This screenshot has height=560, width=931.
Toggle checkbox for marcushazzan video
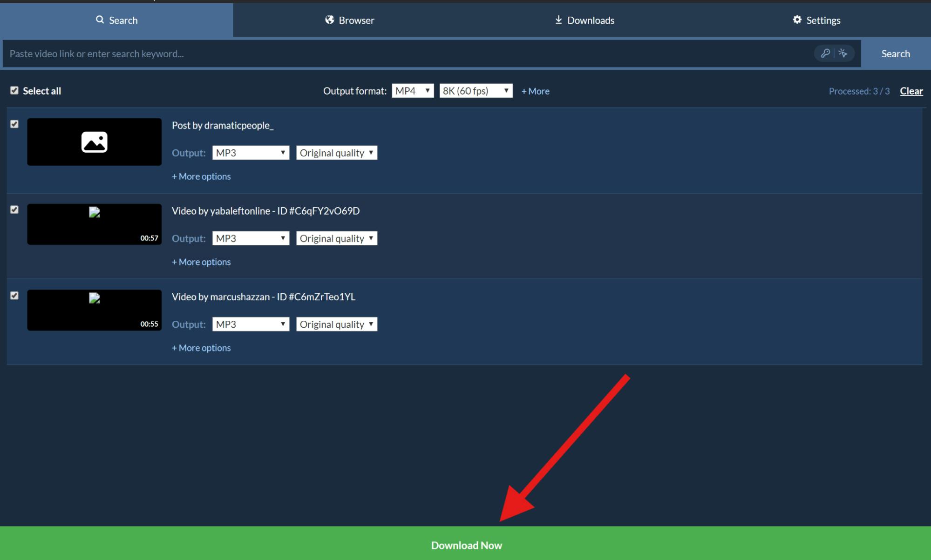(x=14, y=295)
